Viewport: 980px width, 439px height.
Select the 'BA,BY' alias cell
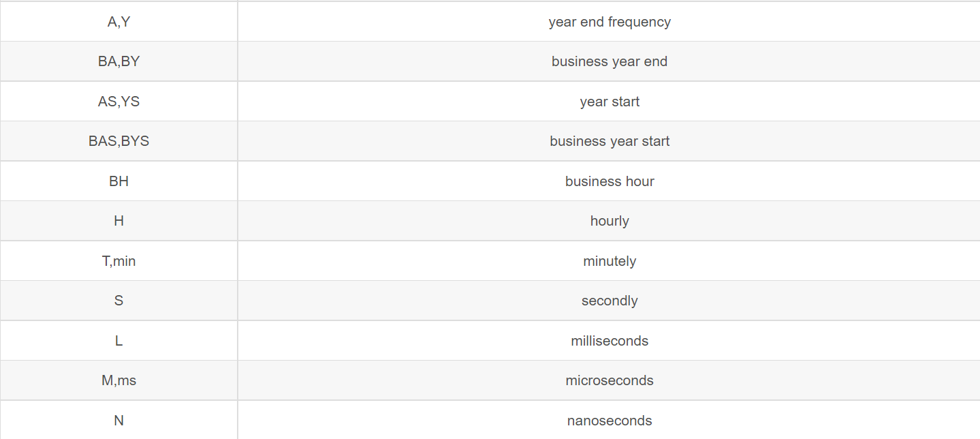118,61
